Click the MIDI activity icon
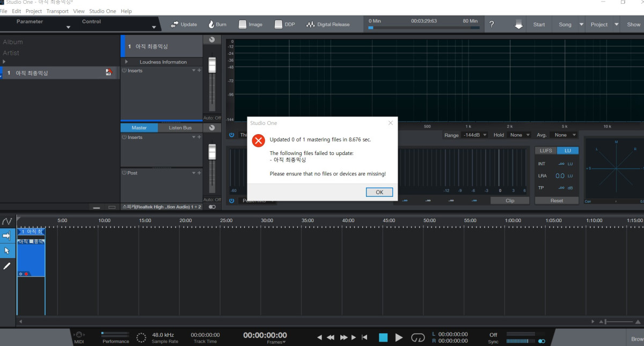644x346 pixels. 79,335
